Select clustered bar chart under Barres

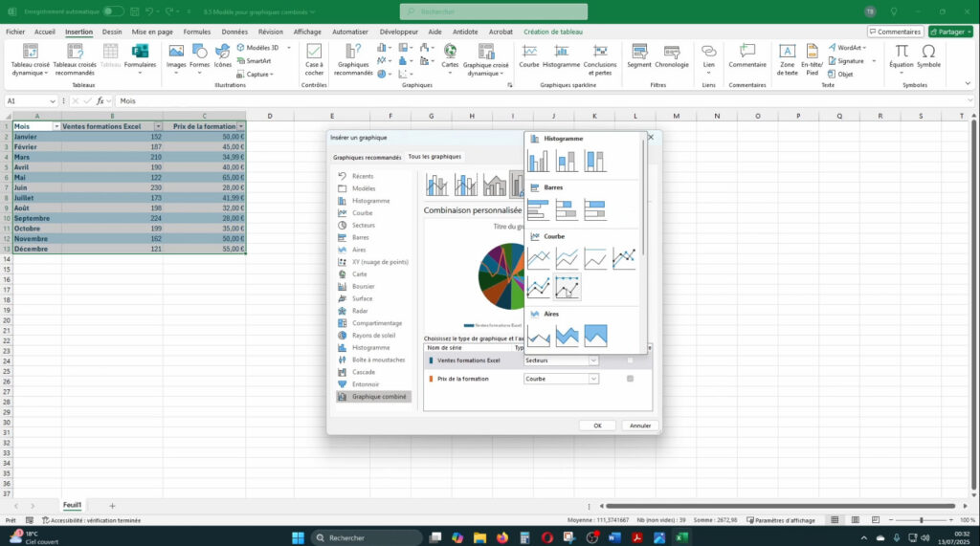coord(539,208)
